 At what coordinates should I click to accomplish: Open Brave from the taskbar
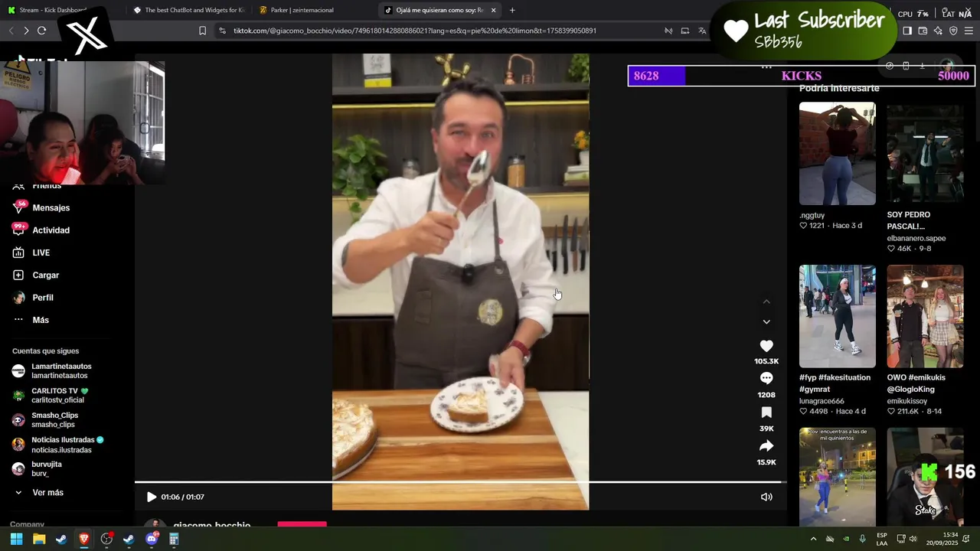click(x=84, y=539)
